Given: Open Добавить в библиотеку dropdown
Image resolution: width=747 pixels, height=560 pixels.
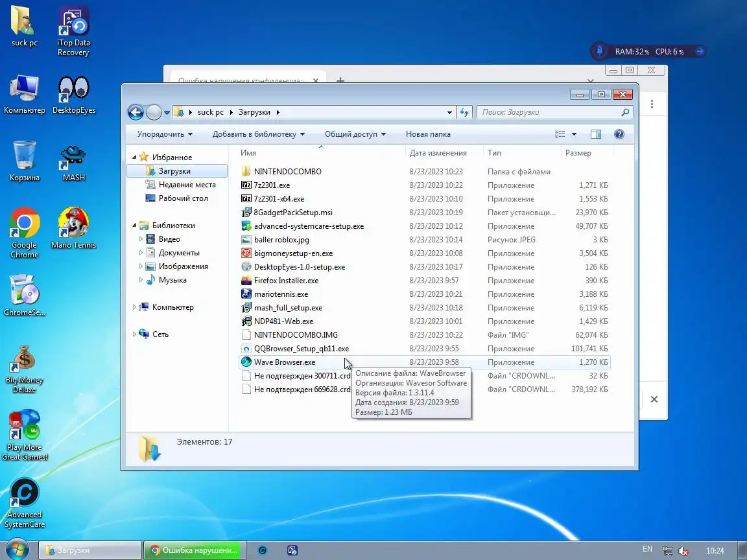Looking at the screenshot, I should click(x=259, y=134).
